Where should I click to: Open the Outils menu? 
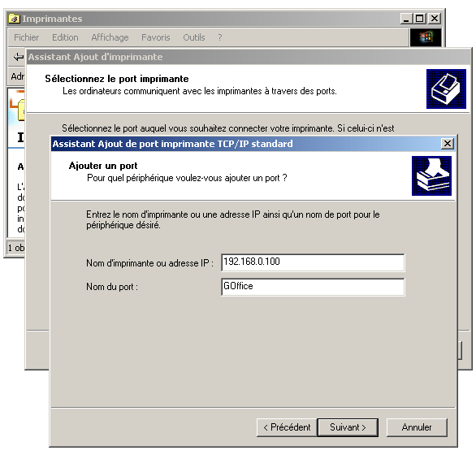click(x=194, y=37)
